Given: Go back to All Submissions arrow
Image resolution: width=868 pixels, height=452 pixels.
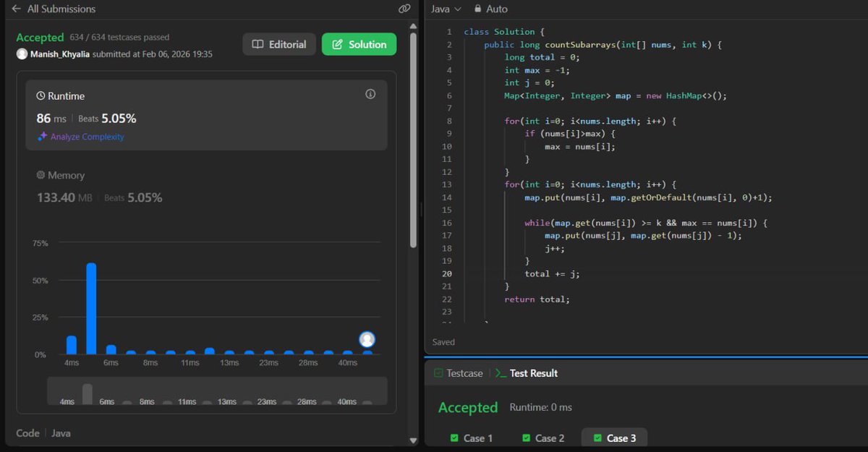Looking at the screenshot, I should [16, 9].
